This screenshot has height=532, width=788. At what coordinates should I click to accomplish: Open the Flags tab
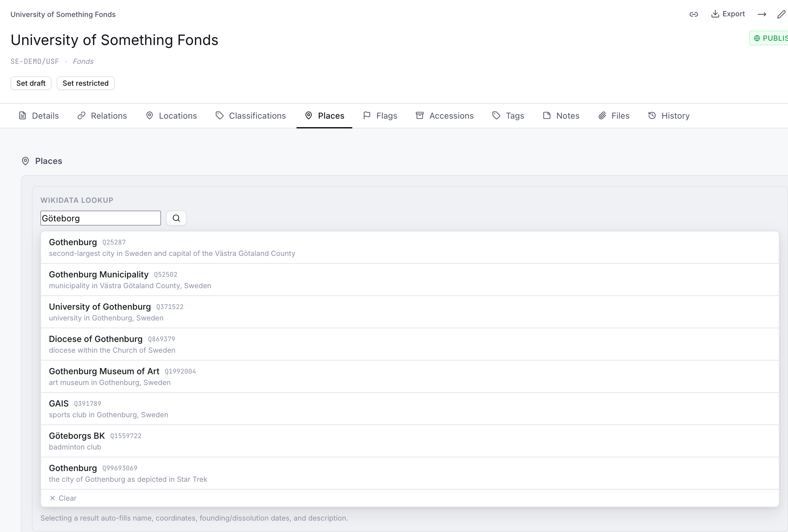click(380, 116)
